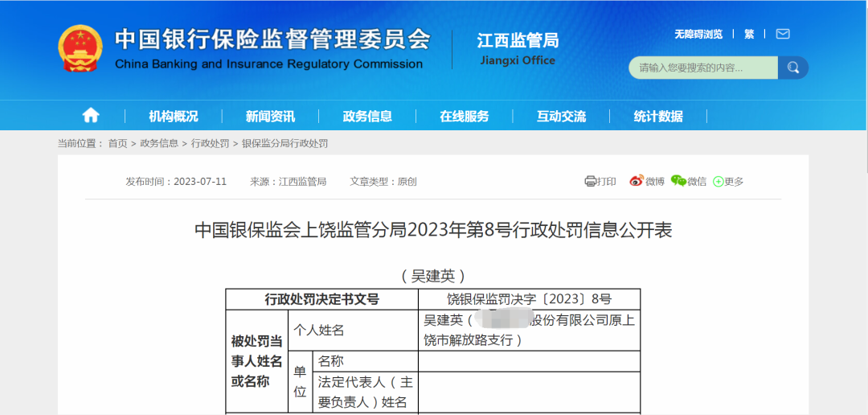This screenshot has height=415, width=868.
Task: Click 行政处罚 in the breadcrumb
Action: coord(210,143)
